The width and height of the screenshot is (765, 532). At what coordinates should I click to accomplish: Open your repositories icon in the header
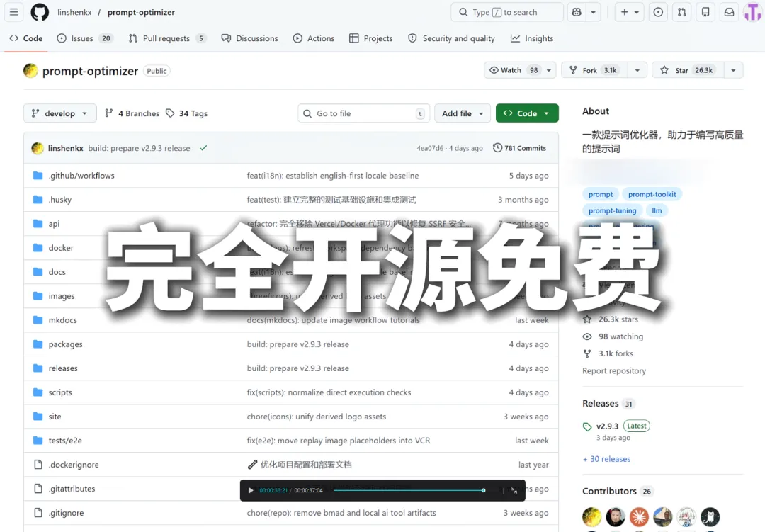(705, 12)
